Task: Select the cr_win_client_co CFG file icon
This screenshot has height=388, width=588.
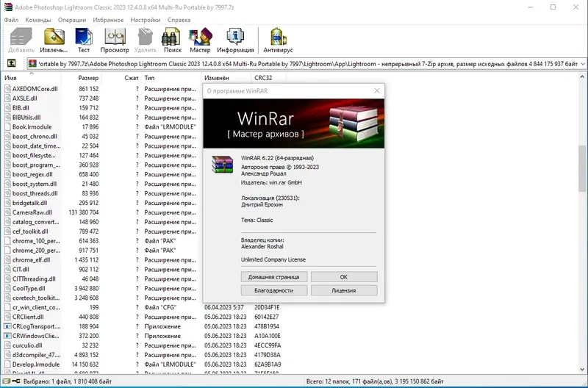Action: click(7, 307)
